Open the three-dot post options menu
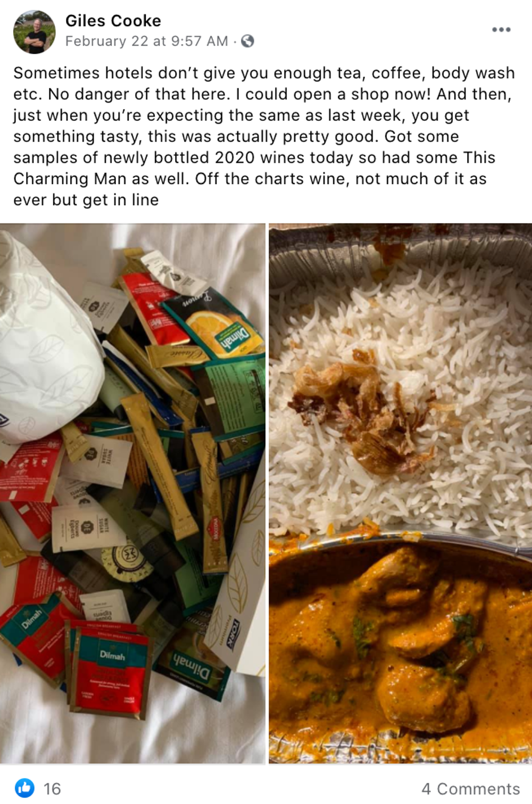The width and height of the screenshot is (532, 804). [x=501, y=30]
